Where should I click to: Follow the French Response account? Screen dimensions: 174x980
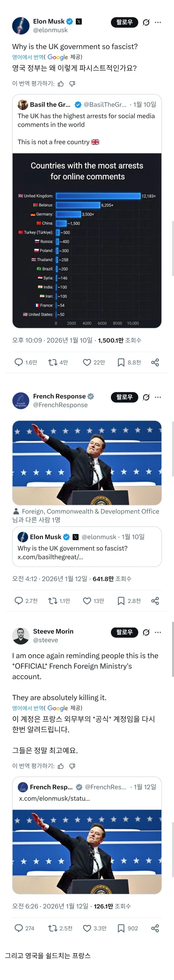[x=124, y=397]
